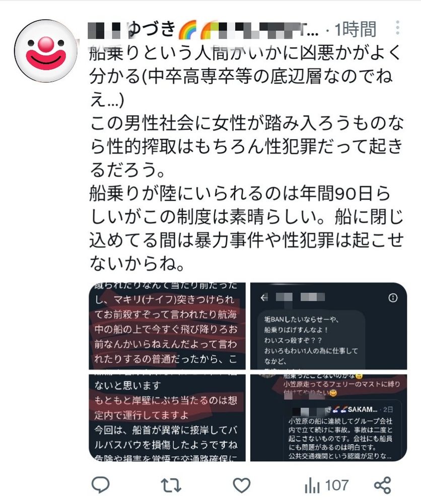Tap the tweet paragraph この男性社会に女性が
Screen dimensions: 421x504
pos(246,147)
